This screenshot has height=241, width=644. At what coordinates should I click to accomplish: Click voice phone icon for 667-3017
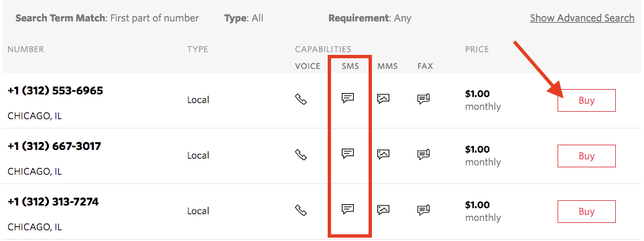301,155
